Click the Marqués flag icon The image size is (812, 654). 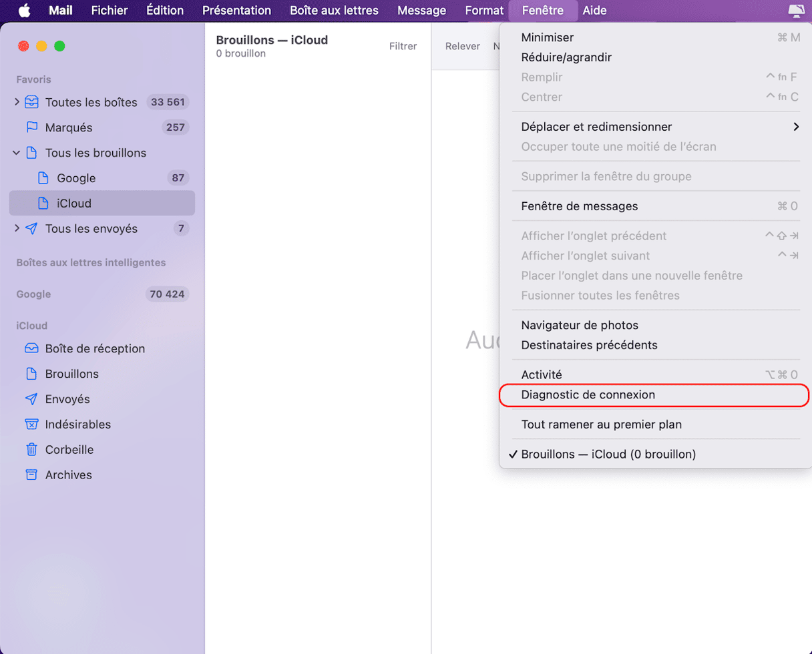click(31, 127)
